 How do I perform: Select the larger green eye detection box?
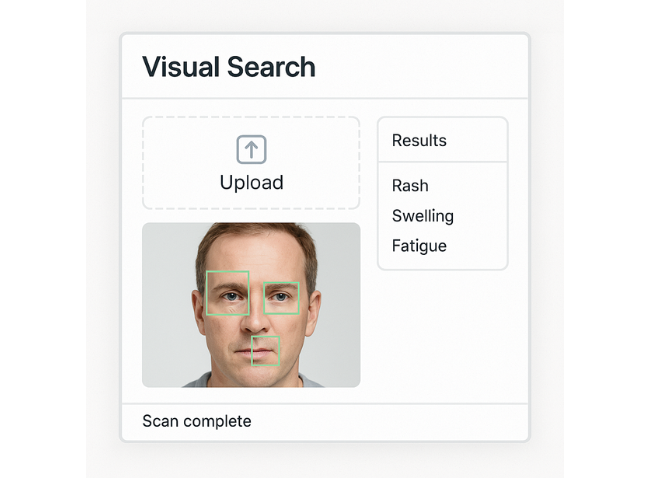[x=228, y=293]
